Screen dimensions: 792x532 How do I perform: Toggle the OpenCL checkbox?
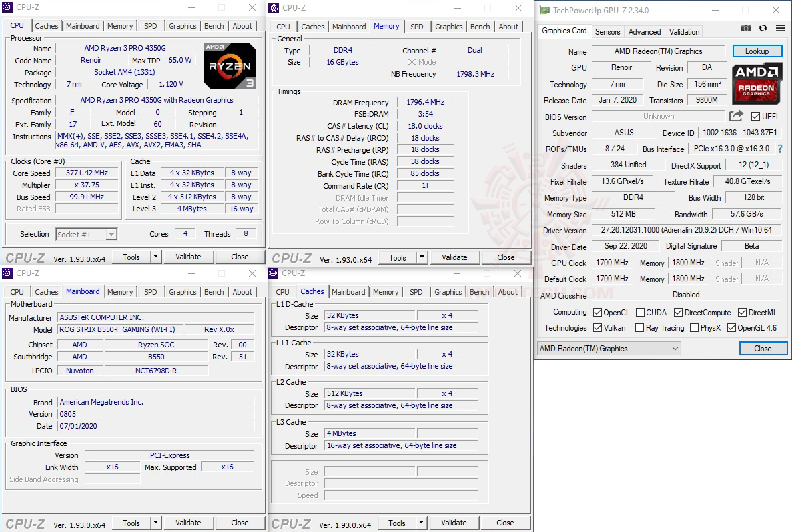click(x=598, y=313)
